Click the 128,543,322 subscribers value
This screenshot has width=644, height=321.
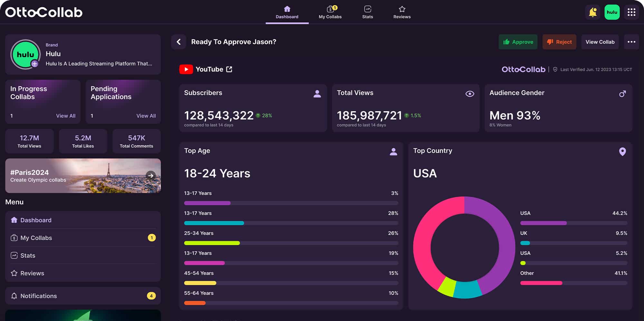coord(219,115)
